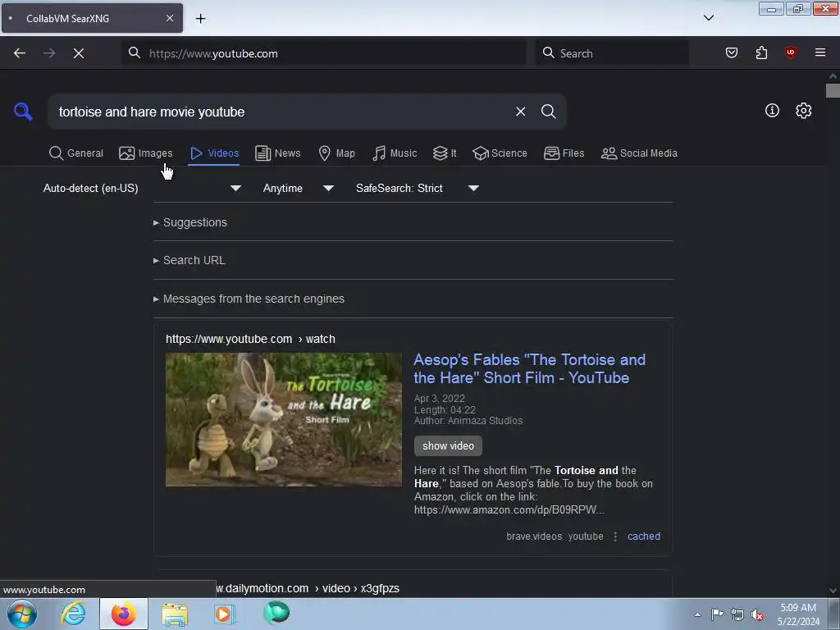Open the Anytime time range dropdown
Screen dimensions: 840x630
click(298, 188)
